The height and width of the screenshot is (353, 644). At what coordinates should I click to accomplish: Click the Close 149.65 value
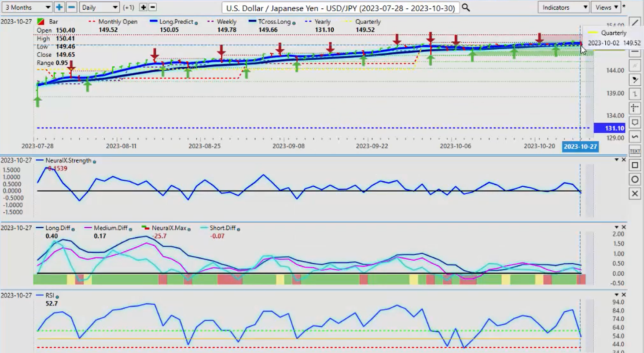coord(66,55)
